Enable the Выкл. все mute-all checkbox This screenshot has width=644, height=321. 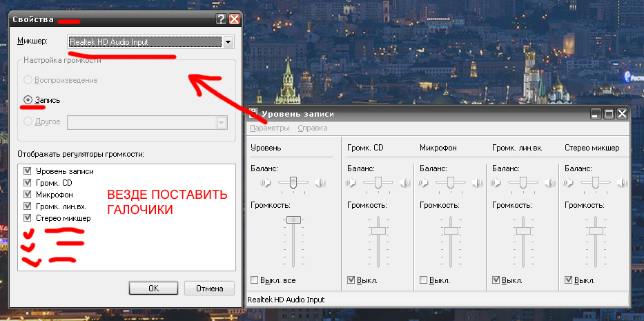[x=254, y=280]
